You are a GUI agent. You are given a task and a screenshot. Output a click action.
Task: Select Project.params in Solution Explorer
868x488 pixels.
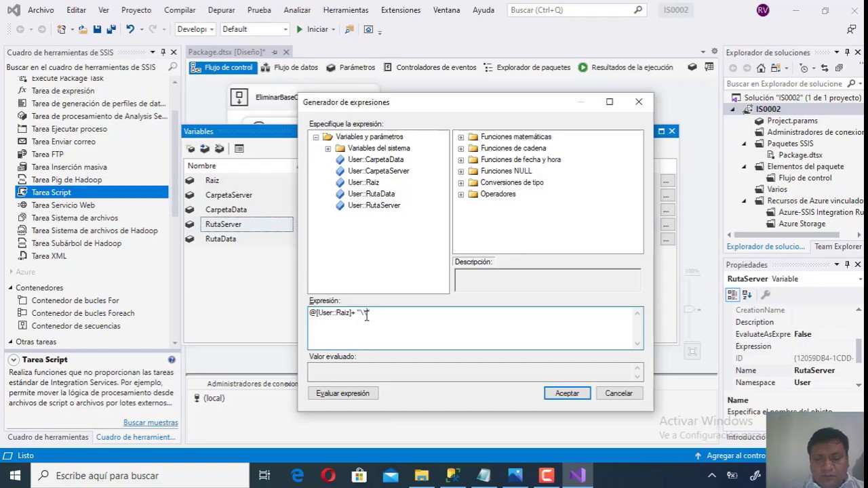792,121
